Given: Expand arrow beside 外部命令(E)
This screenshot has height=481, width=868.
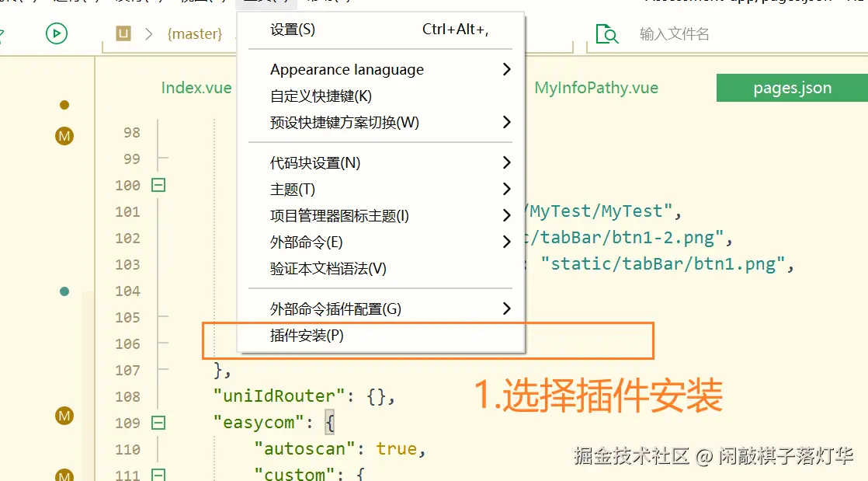Looking at the screenshot, I should click(506, 242).
